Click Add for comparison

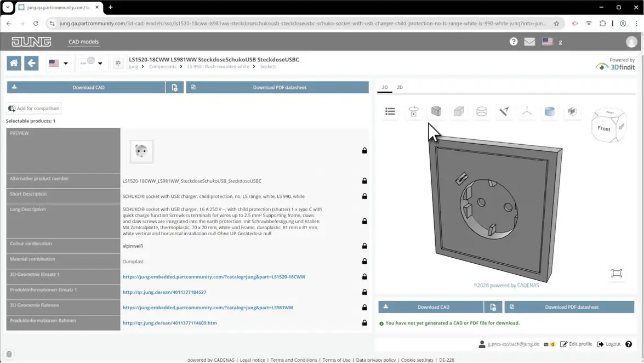coord(33,109)
